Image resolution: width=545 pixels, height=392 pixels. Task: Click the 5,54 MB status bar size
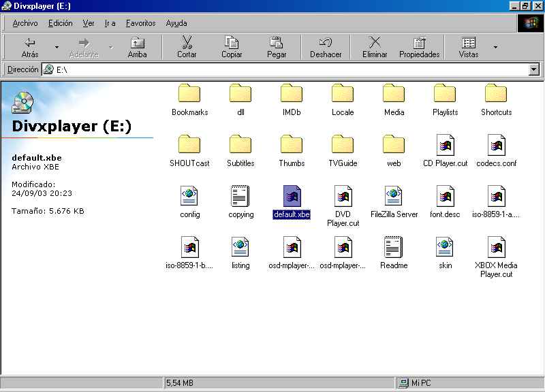pyautogui.click(x=180, y=383)
